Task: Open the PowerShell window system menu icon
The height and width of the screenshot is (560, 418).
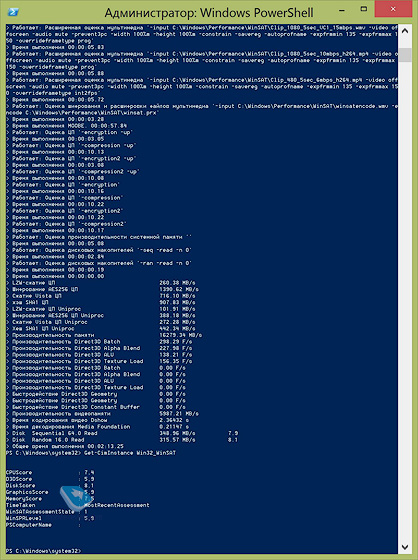Action: coord(14,12)
